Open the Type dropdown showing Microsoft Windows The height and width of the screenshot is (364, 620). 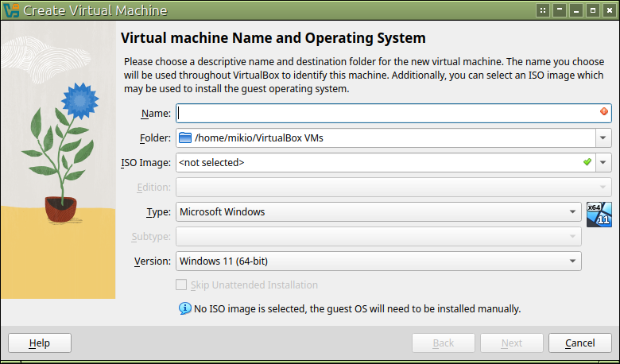click(x=572, y=212)
